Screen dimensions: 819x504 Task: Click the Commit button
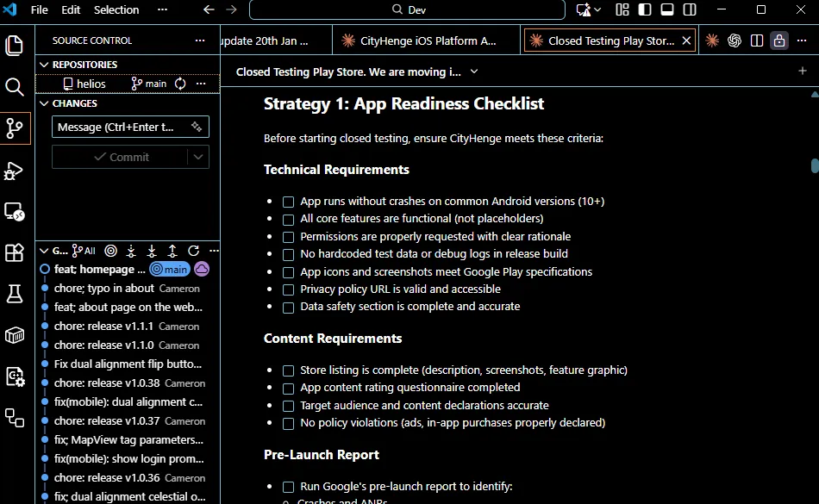pos(120,157)
